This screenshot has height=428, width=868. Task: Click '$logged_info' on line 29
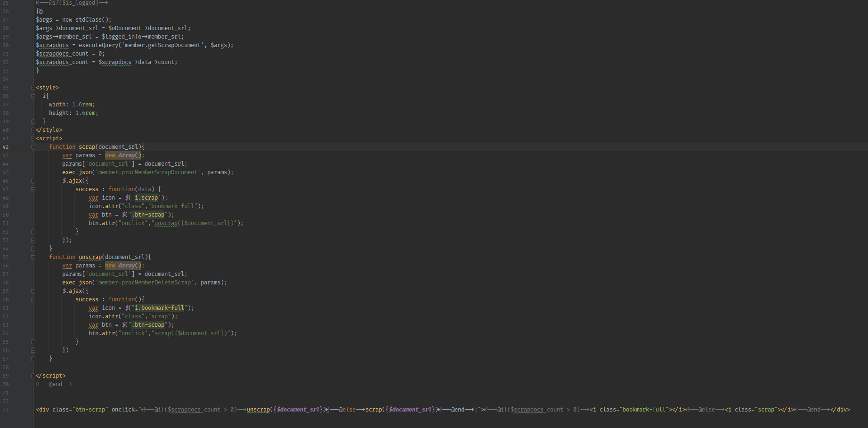coord(122,37)
